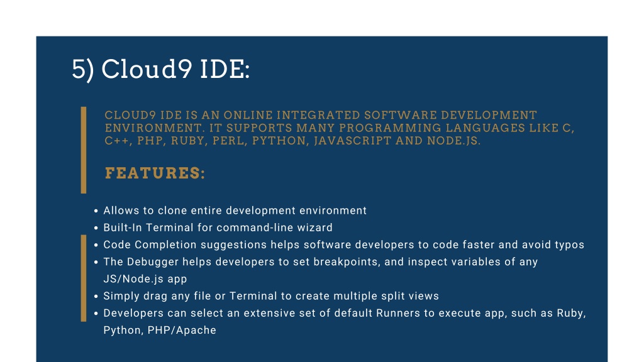This screenshot has width=644, height=362.
Task: Click the 'JS/Node.js app' text line
Action: 145,279
